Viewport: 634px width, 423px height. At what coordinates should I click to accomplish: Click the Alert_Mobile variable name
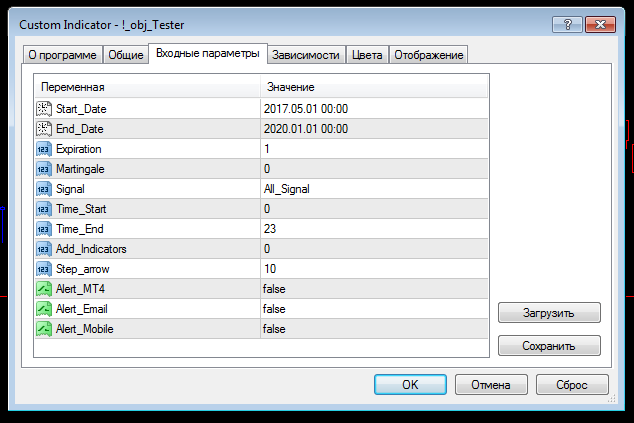[x=85, y=329]
